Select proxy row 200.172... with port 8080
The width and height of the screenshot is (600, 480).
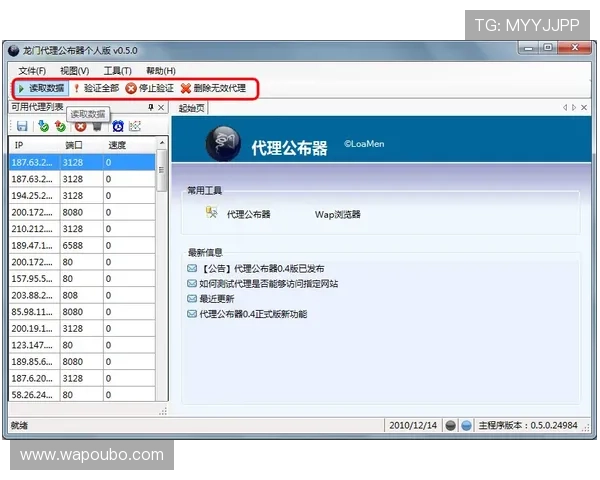(82, 212)
